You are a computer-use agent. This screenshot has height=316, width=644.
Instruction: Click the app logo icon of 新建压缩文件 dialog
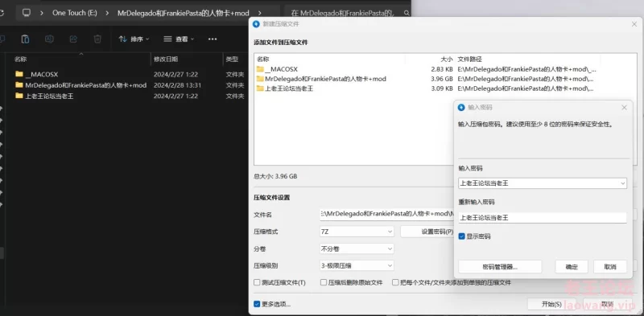256,24
